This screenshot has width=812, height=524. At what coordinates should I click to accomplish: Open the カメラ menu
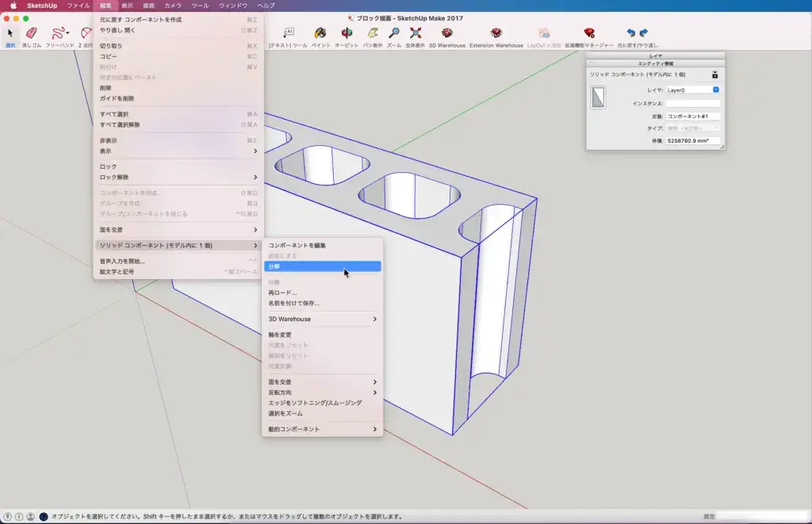(172, 6)
